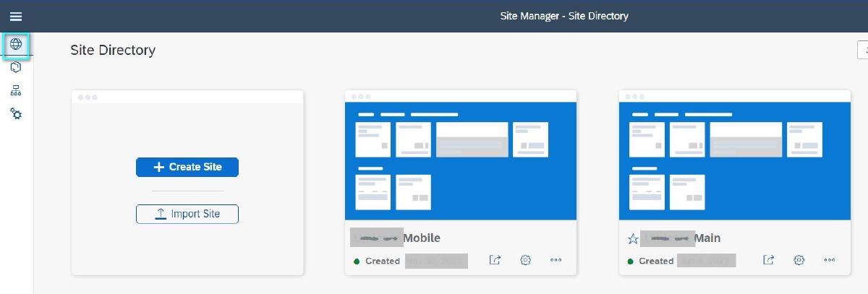Click the Main site title text
This screenshot has width=868, height=294.
coord(707,238)
